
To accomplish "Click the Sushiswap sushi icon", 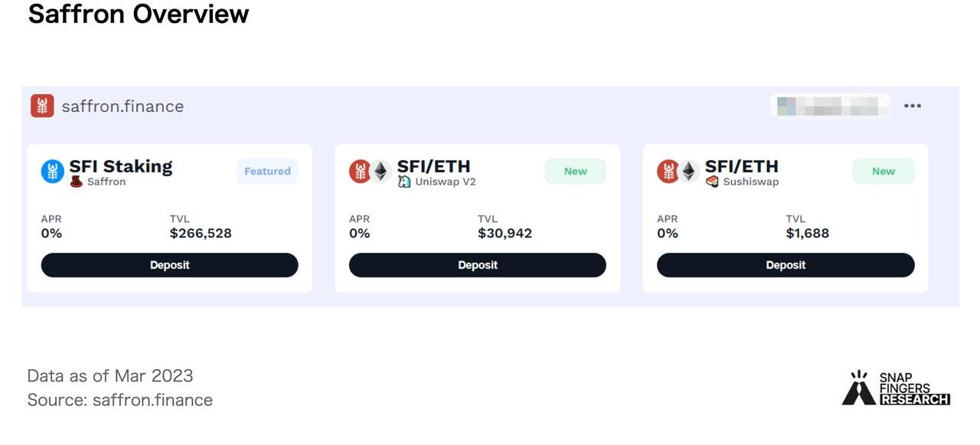I will point(712,182).
